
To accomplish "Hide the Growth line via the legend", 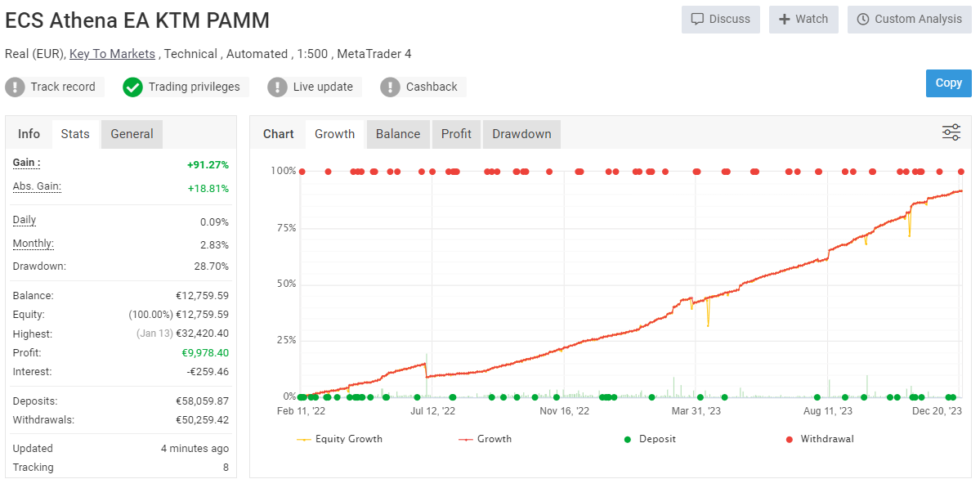I will pyautogui.click(x=494, y=439).
